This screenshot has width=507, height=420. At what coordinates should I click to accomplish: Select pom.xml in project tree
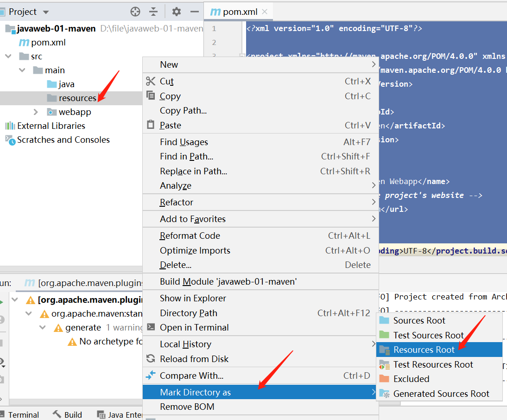point(48,42)
